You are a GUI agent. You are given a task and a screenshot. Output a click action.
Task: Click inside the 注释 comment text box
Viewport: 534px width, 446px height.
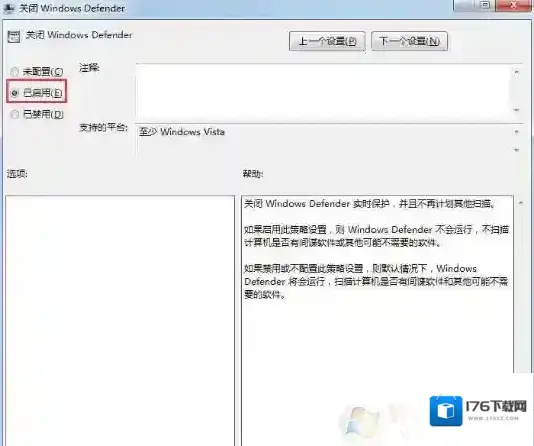322,91
